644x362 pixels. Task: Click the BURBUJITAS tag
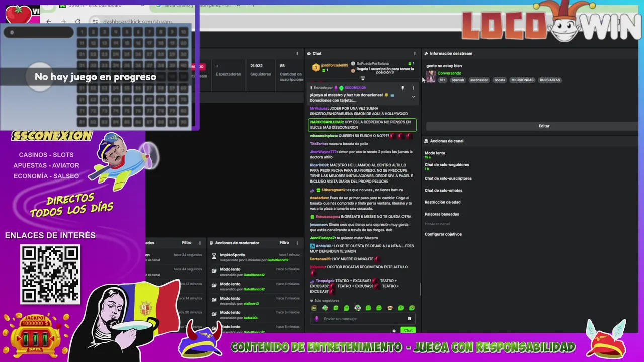[550, 80]
